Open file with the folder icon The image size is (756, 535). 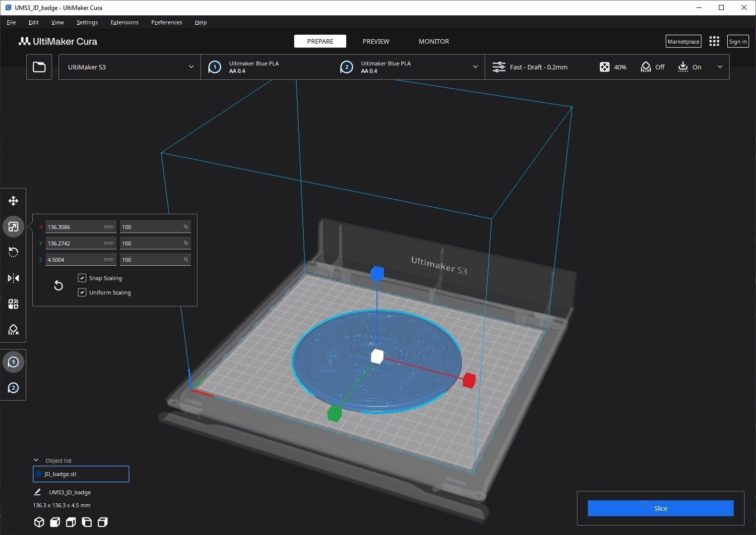(x=39, y=67)
